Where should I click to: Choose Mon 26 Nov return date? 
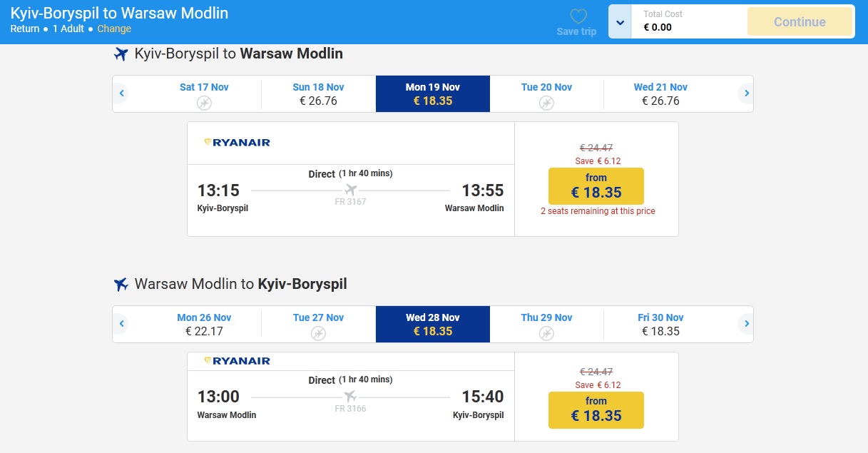(x=204, y=325)
